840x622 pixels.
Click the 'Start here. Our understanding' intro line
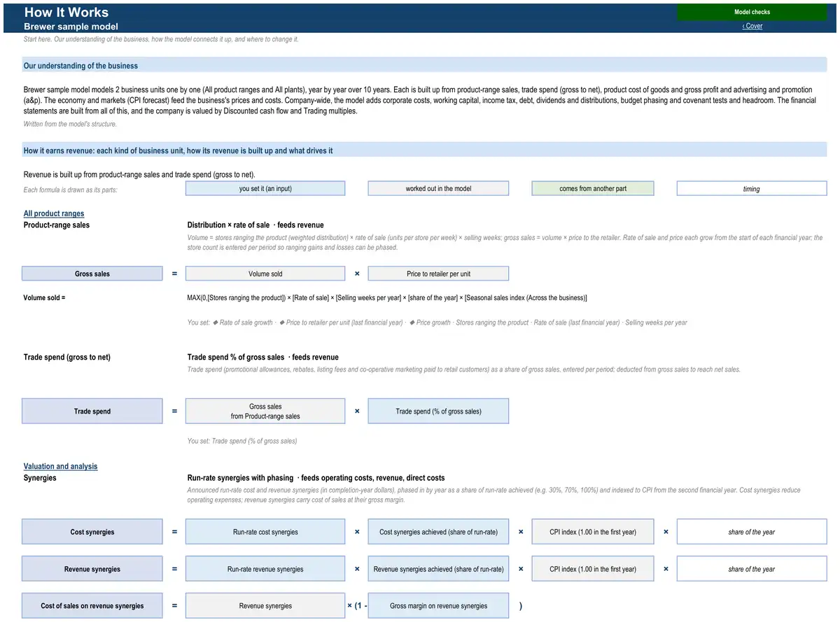click(x=161, y=39)
